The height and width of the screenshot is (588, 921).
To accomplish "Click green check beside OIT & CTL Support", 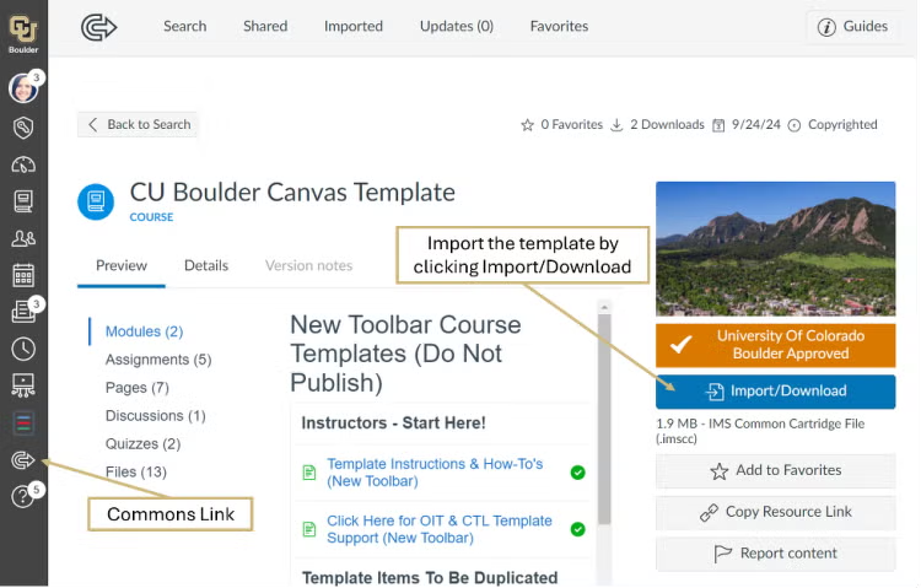I will coord(578,529).
